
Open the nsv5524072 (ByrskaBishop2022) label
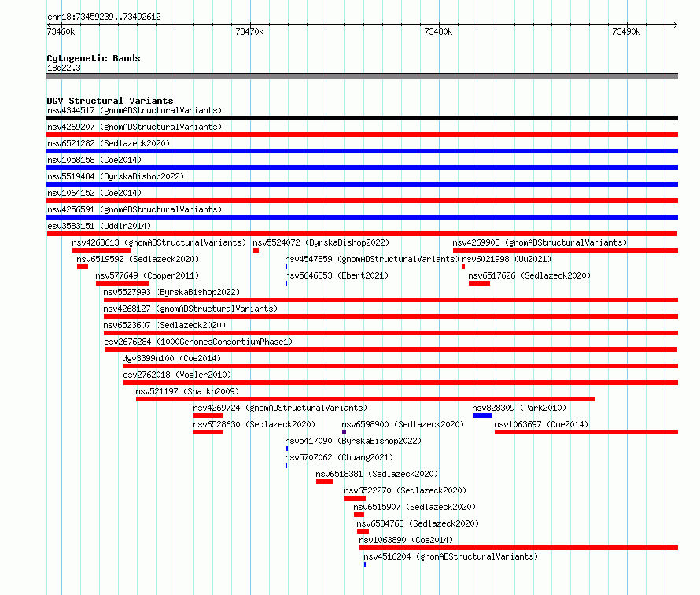click(321, 242)
